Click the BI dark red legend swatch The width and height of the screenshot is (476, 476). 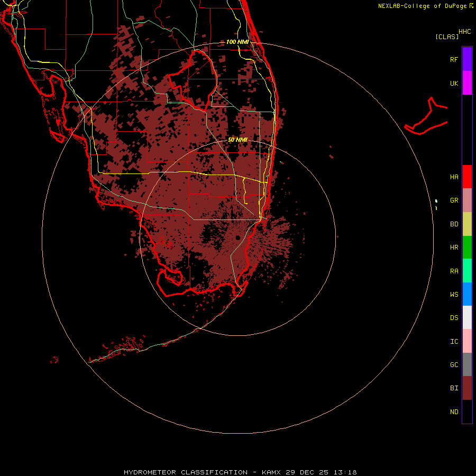[467, 388]
